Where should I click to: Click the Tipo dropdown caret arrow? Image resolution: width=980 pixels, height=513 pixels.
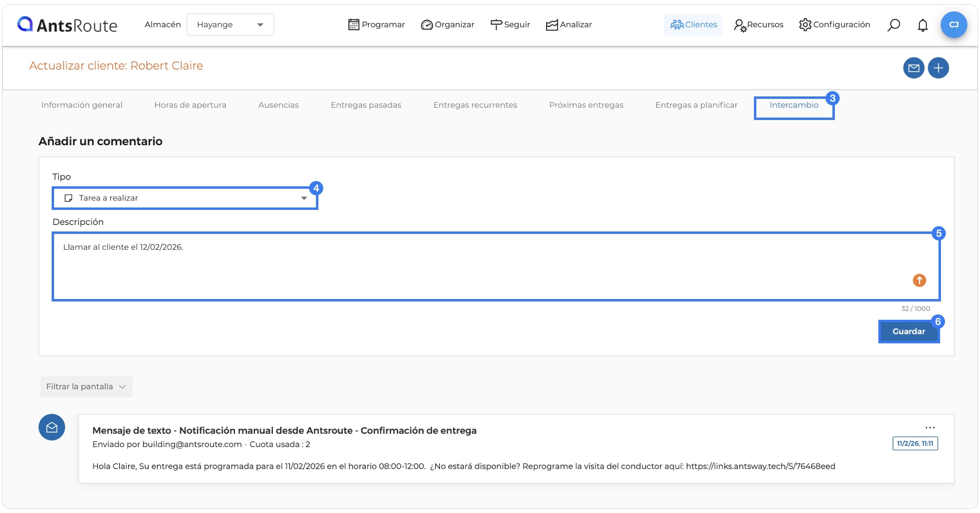(304, 199)
